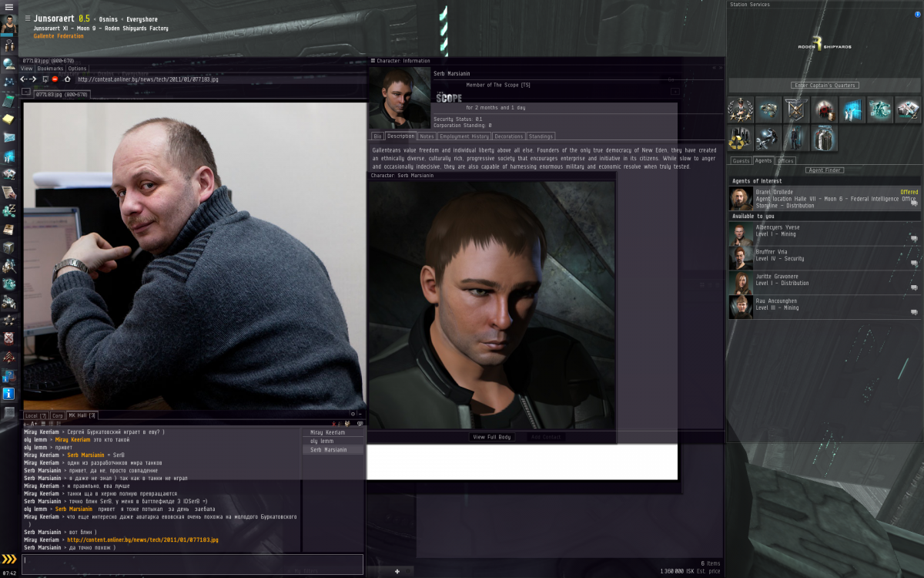Switch to Local chat channel tab
Image resolution: width=924 pixels, height=578 pixels.
point(36,415)
